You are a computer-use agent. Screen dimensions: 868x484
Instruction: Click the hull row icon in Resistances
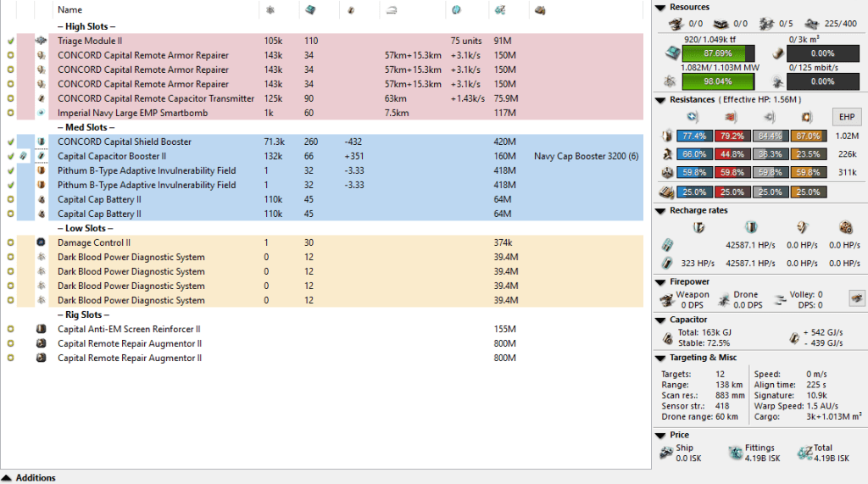[x=667, y=172]
